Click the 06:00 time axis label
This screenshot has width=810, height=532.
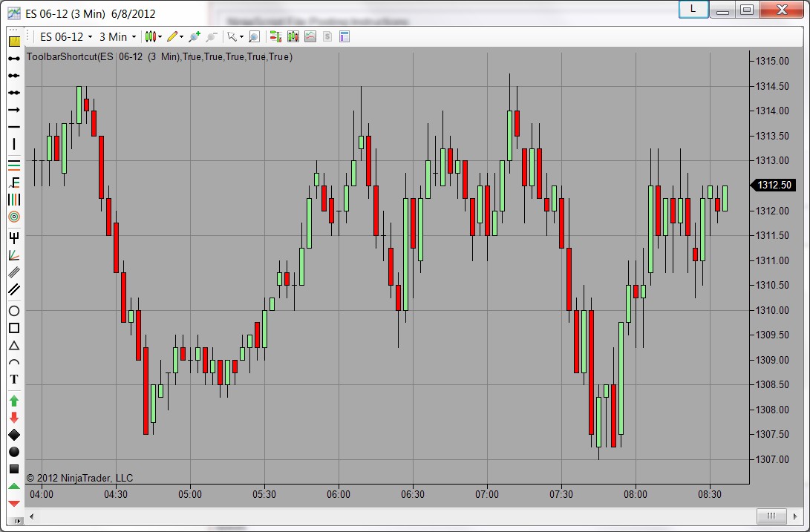pos(339,494)
